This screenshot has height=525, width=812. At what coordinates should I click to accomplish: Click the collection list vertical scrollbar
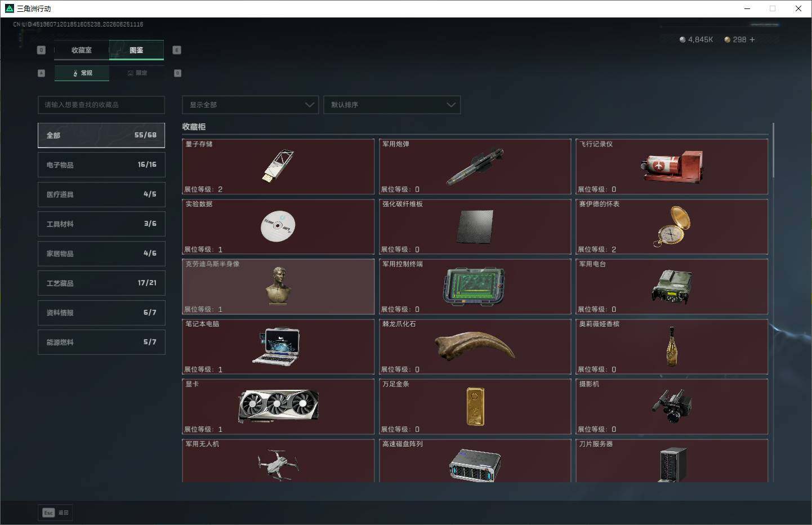[773, 150]
